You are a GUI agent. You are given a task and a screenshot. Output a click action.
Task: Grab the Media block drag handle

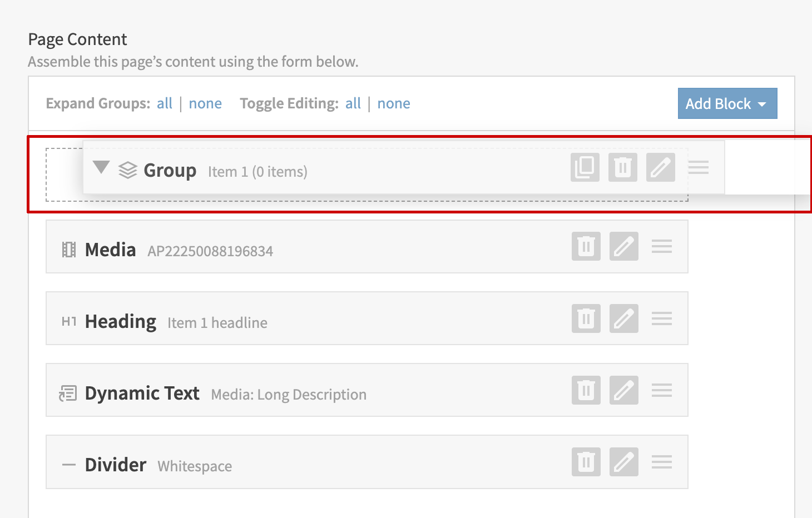point(661,246)
